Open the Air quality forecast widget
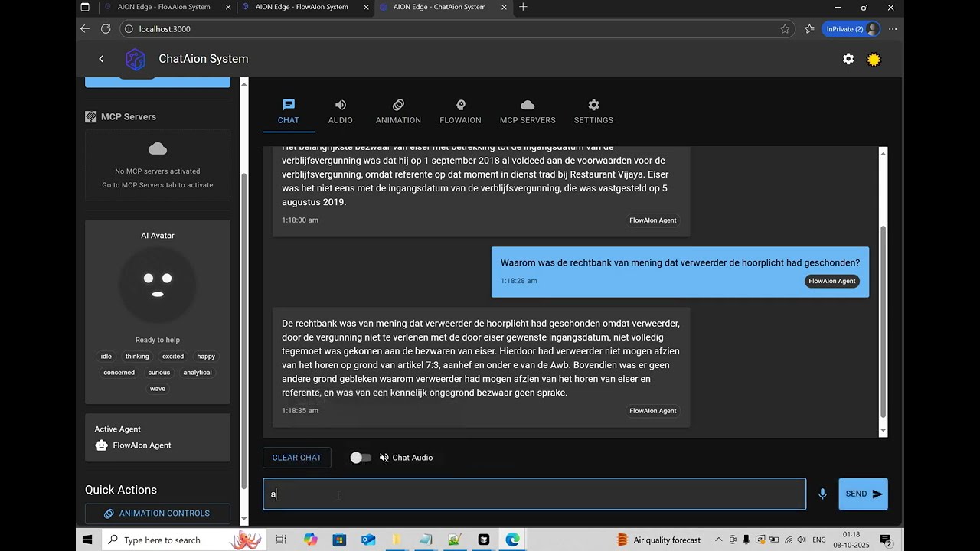This screenshot has height=551, width=980. 658,540
